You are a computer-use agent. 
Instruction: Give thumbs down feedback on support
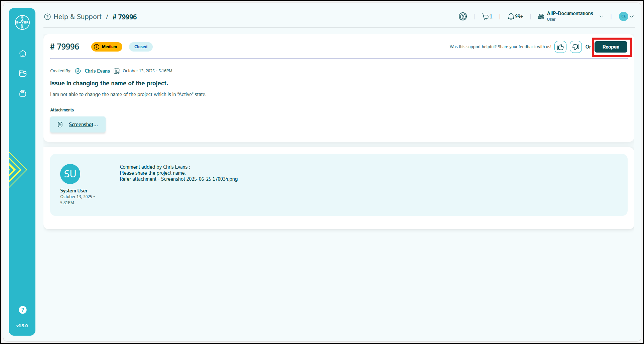[575, 47]
